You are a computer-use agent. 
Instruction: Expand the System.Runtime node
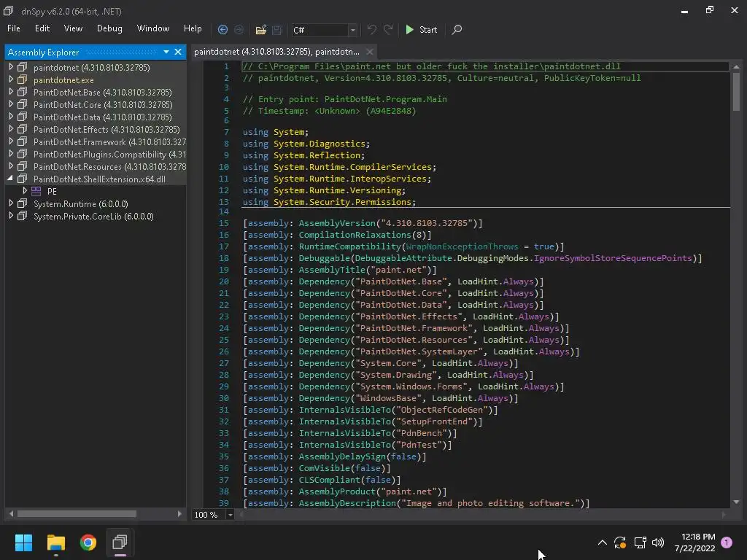click(x=11, y=203)
